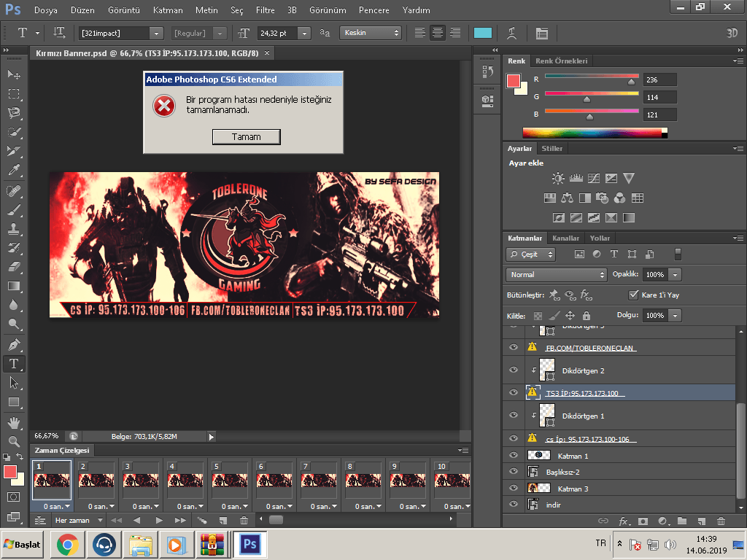Select the Crop tool
This screenshot has width=747, height=560.
pos(14,151)
